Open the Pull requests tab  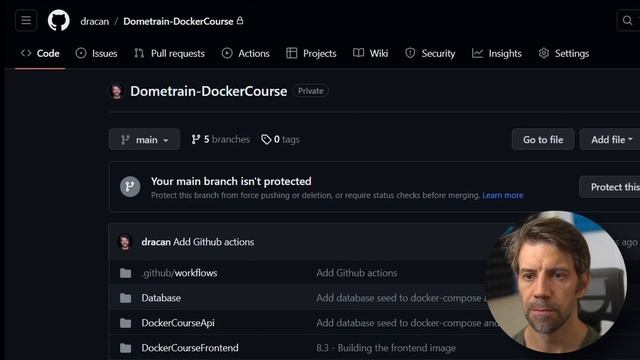169,53
